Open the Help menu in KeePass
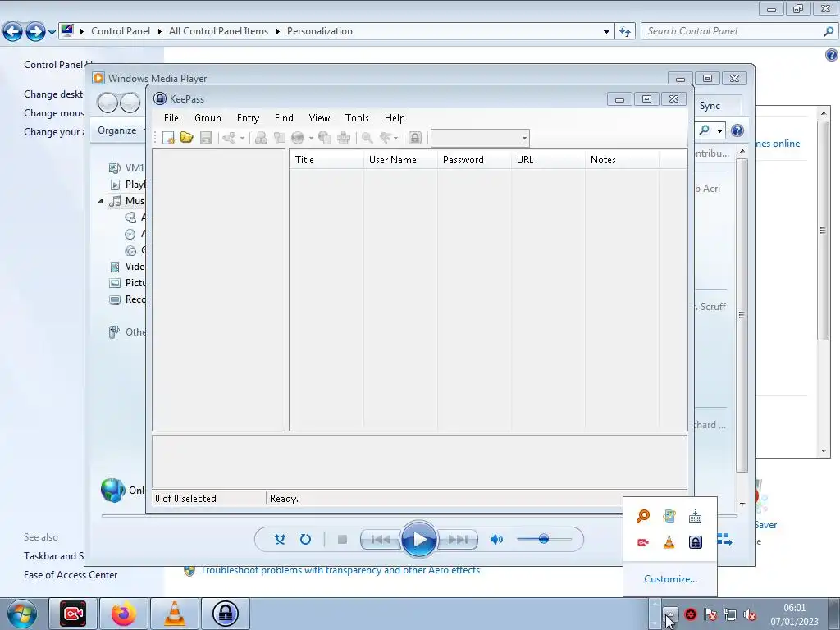840x630 pixels. [395, 118]
